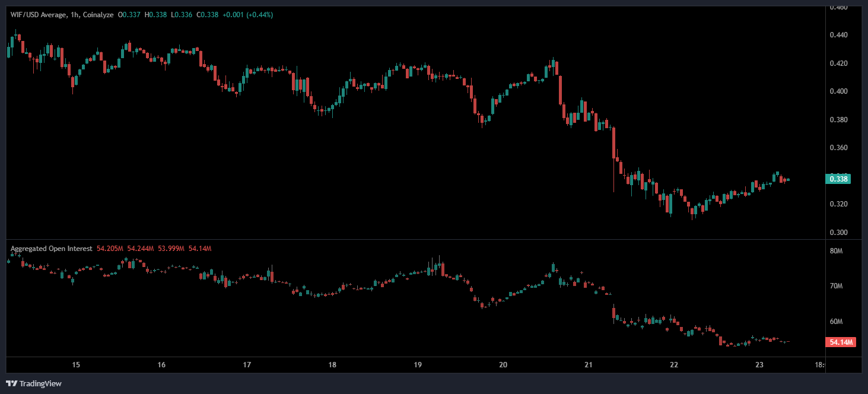Select date label 23 on time axis
Viewport: 868px width, 394px height.
[759, 365]
